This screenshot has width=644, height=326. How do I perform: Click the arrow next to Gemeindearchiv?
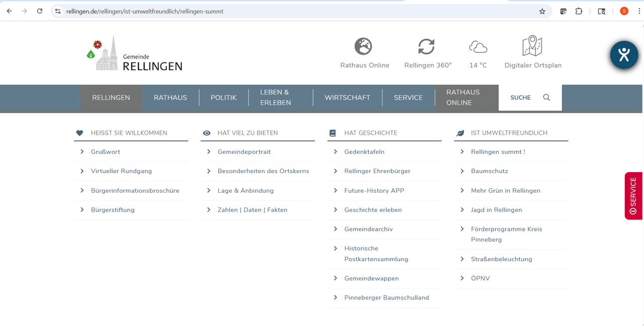pos(336,229)
